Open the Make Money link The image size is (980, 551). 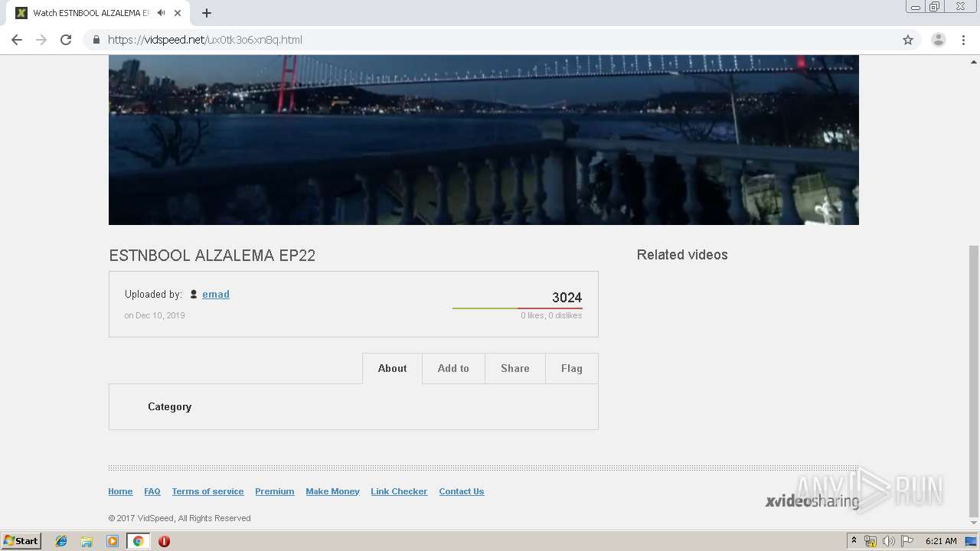[x=332, y=491]
